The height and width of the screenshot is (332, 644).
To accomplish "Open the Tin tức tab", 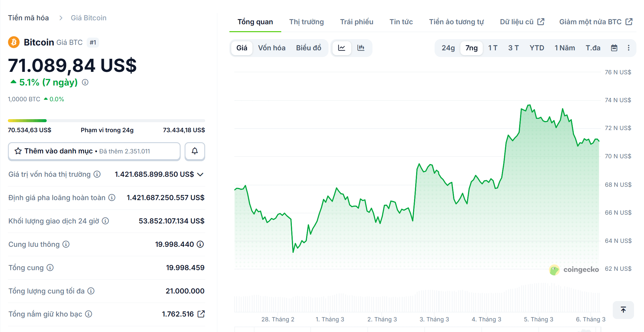I will click(401, 22).
